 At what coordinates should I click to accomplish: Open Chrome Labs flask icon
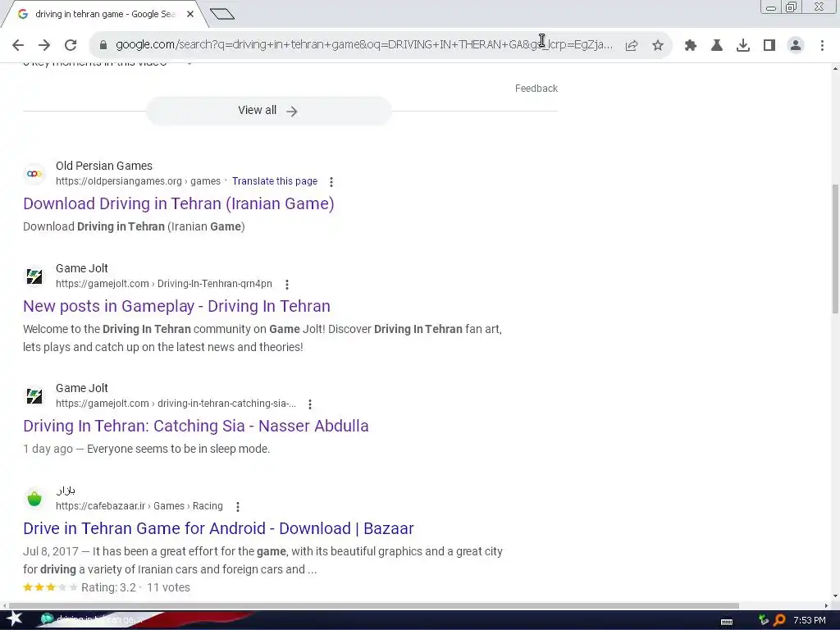point(717,46)
